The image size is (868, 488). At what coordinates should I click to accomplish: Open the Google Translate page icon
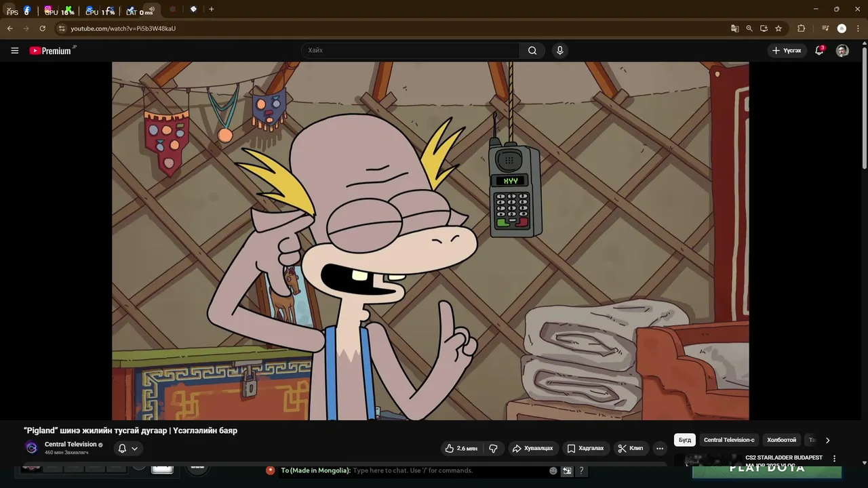point(734,28)
